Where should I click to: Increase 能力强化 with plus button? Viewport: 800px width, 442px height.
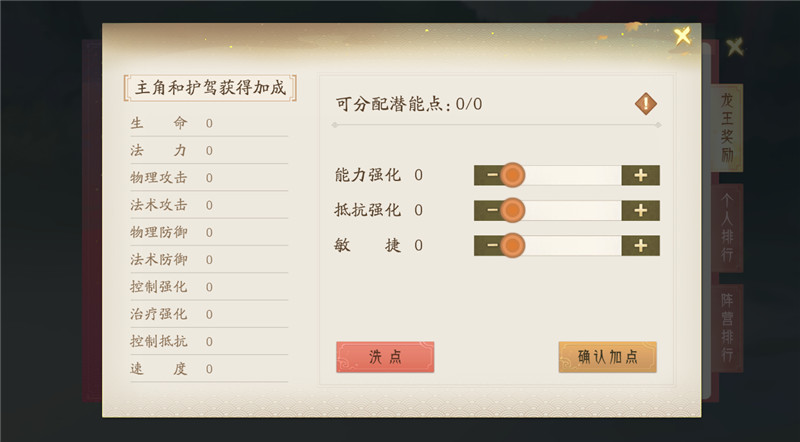pos(640,175)
